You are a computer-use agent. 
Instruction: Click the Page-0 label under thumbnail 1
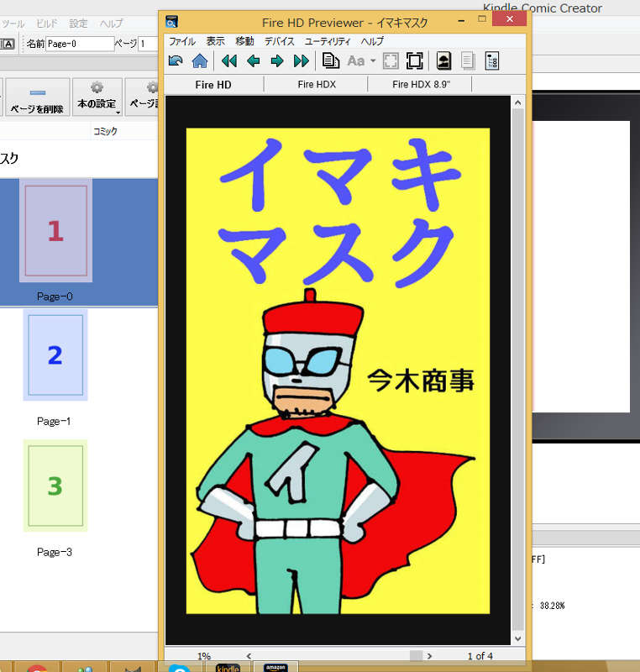(x=55, y=297)
